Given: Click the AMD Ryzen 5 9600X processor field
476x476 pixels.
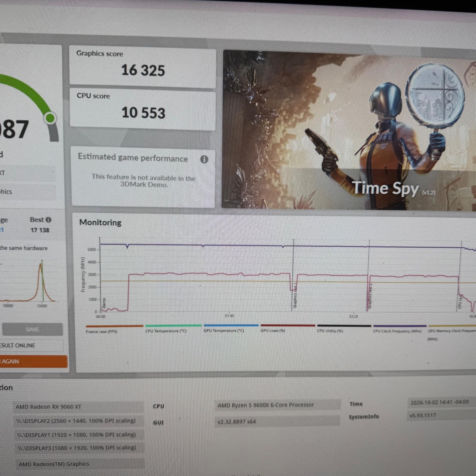Looking at the screenshot, I should click(278, 405).
